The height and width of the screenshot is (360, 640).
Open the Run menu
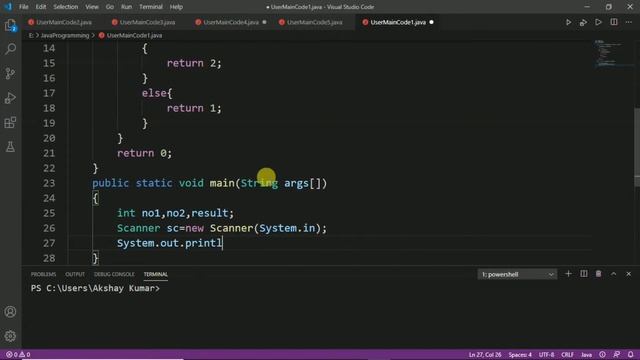(x=127, y=7)
